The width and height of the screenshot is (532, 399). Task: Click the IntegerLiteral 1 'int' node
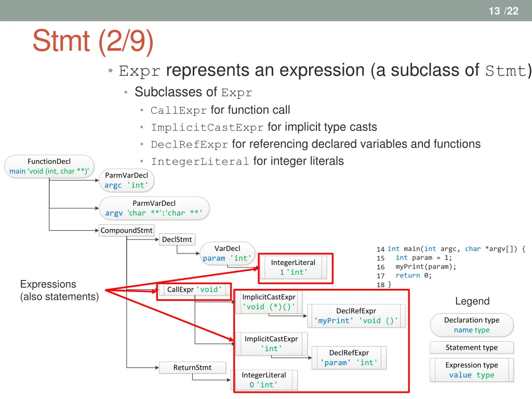pyautogui.click(x=293, y=268)
